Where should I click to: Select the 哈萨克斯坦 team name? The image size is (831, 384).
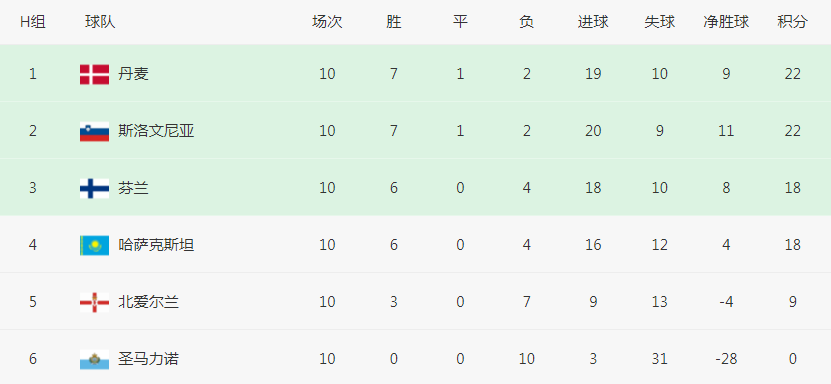tap(156, 245)
